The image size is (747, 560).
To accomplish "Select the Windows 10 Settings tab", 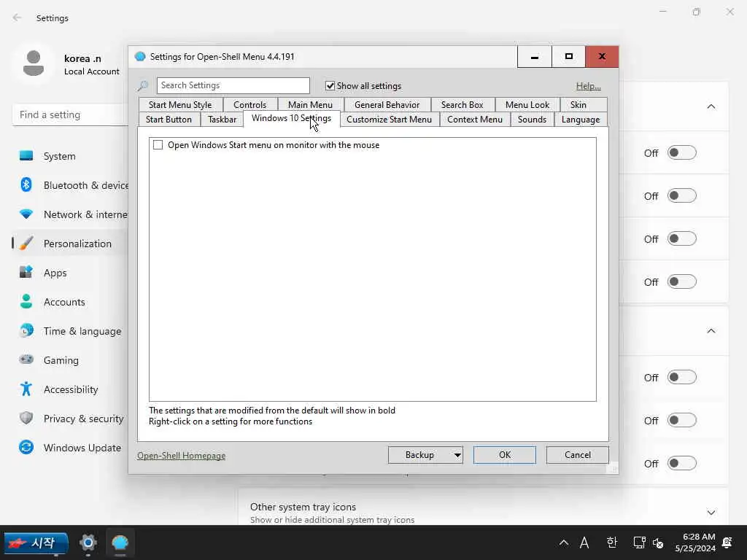I will [291, 119].
